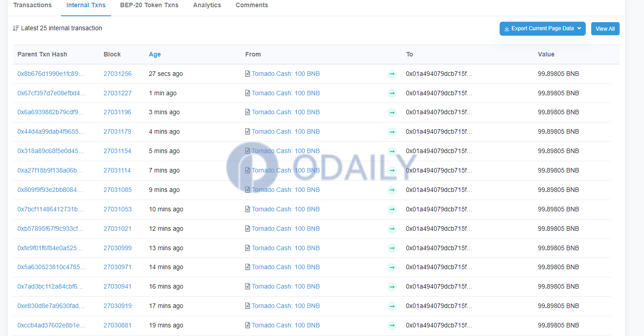Open block 27030941

point(118,286)
